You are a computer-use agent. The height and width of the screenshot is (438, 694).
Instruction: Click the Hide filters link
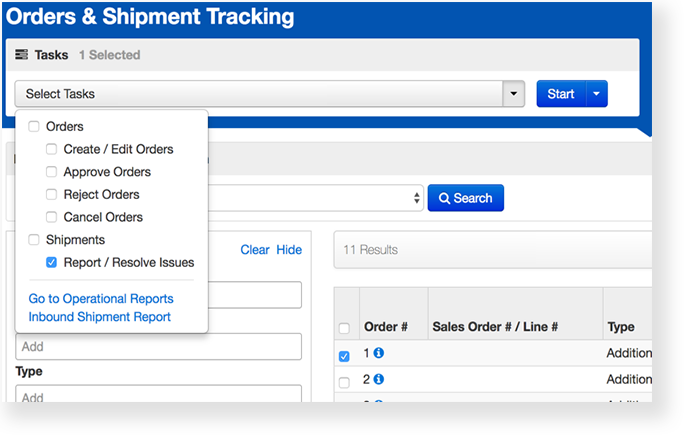point(289,250)
